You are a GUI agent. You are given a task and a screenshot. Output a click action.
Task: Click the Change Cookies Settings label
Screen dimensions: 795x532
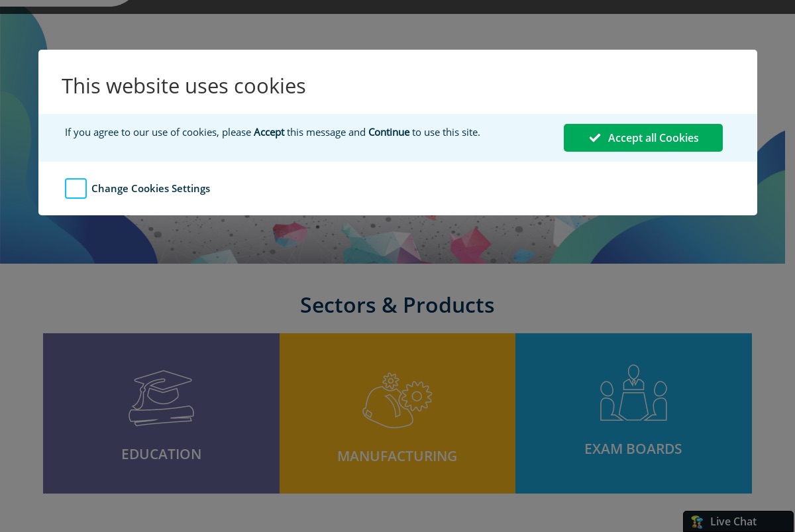150,188
